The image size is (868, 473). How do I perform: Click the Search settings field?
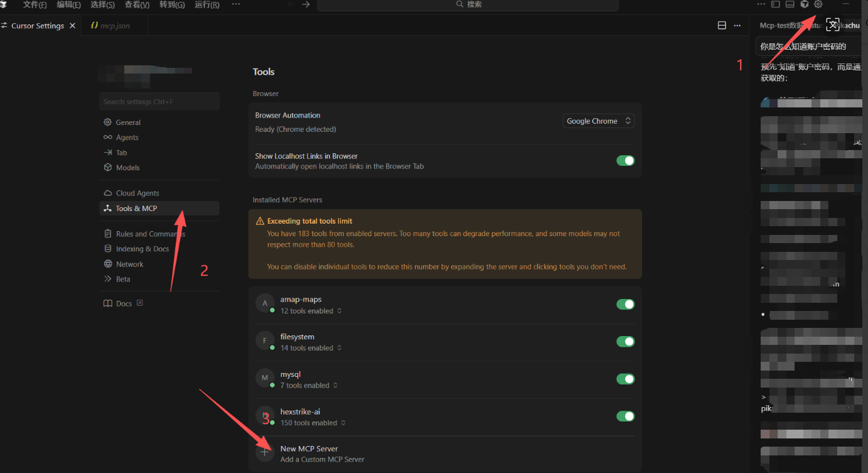(x=159, y=102)
